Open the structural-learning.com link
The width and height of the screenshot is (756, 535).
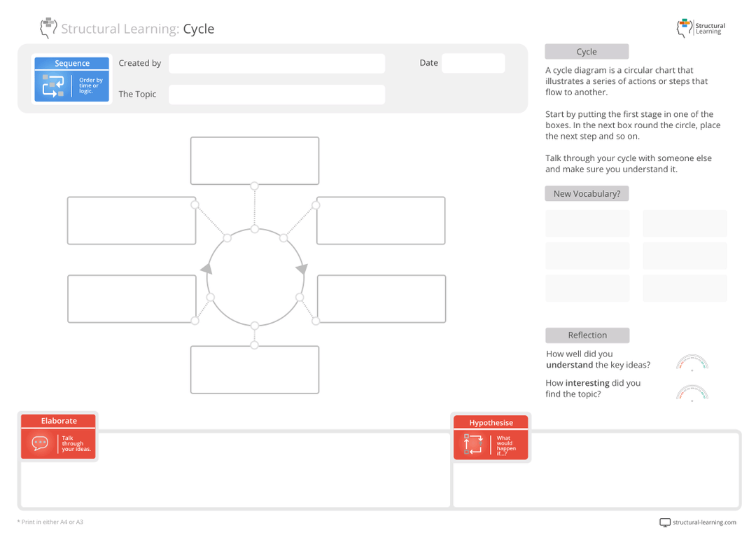(703, 522)
